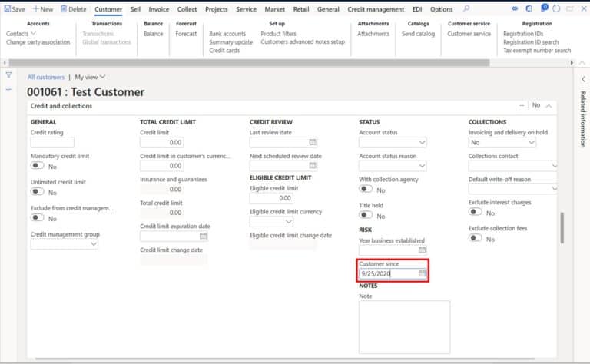Open form in new window icon
The width and height of the screenshot is (590, 364).
pyautogui.click(x=570, y=8)
